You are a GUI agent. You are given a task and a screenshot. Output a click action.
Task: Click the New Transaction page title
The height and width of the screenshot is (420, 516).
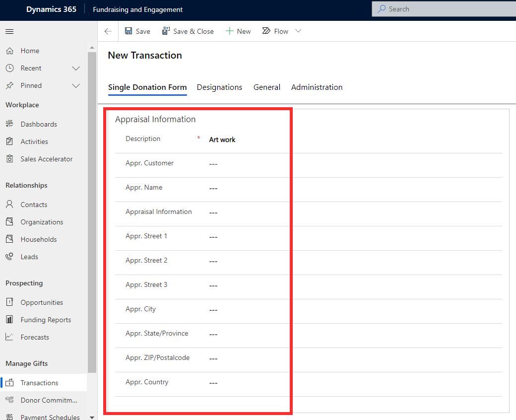pyautogui.click(x=145, y=55)
